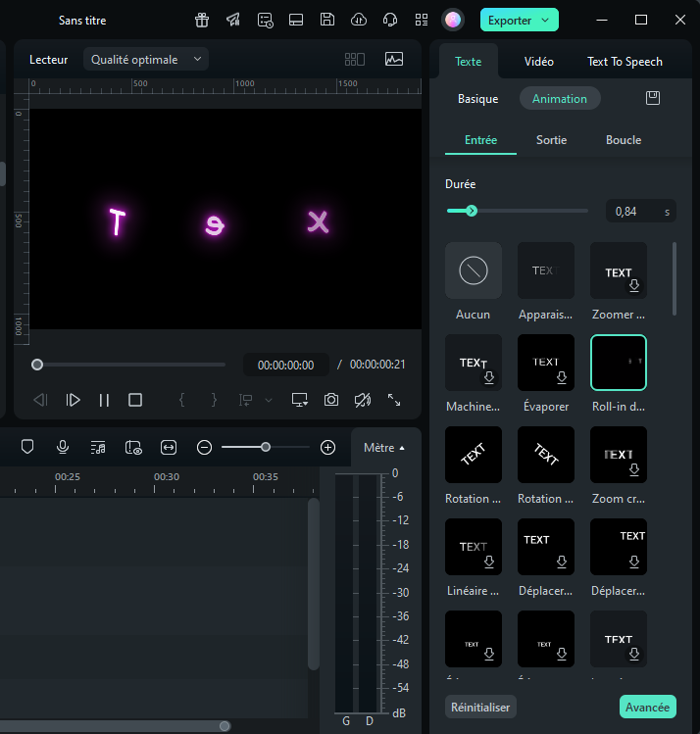Click the paper plane share icon
Screen dimensions: 700x734
pos(233,20)
